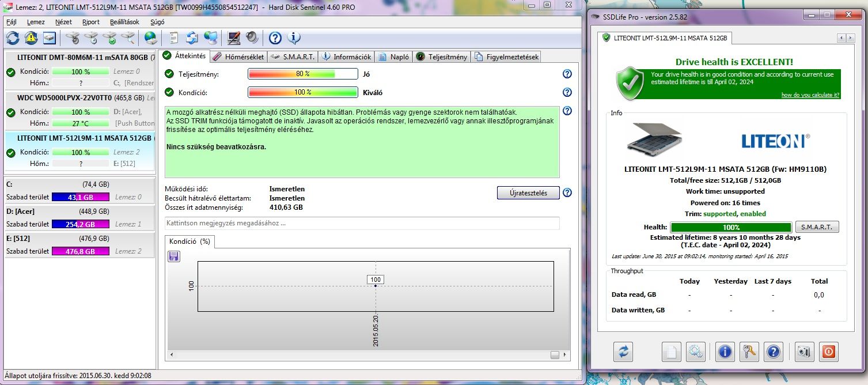
Task: Click the Kondíció 100 % bar in overview
Action: [x=303, y=92]
